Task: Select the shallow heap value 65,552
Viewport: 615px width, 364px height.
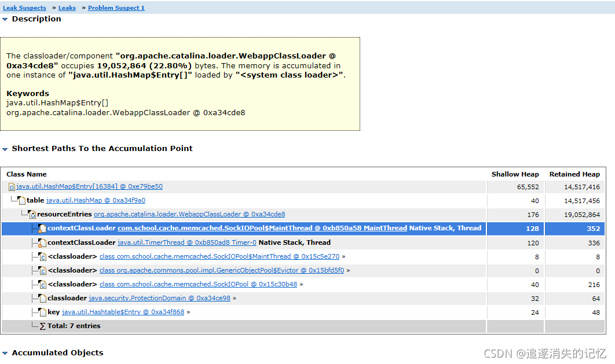Action: tap(528, 187)
